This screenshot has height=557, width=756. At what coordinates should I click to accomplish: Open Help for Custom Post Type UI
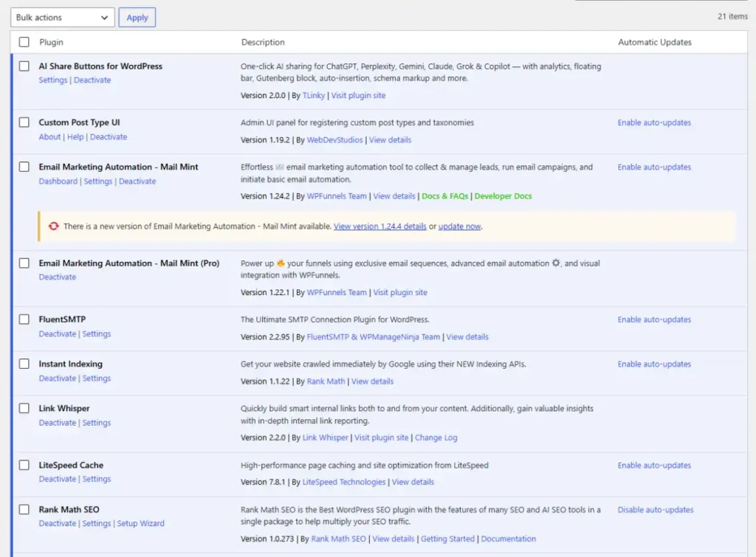point(75,136)
